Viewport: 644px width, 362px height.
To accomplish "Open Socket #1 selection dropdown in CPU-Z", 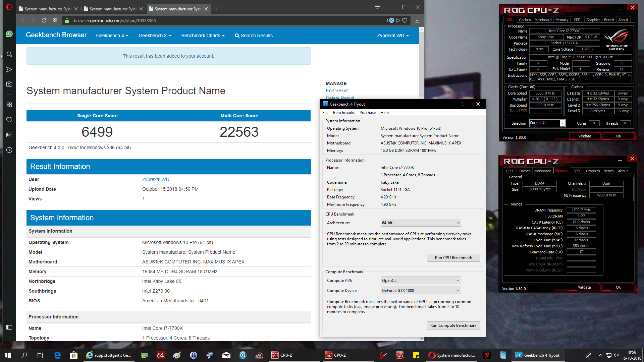I will tap(547, 123).
